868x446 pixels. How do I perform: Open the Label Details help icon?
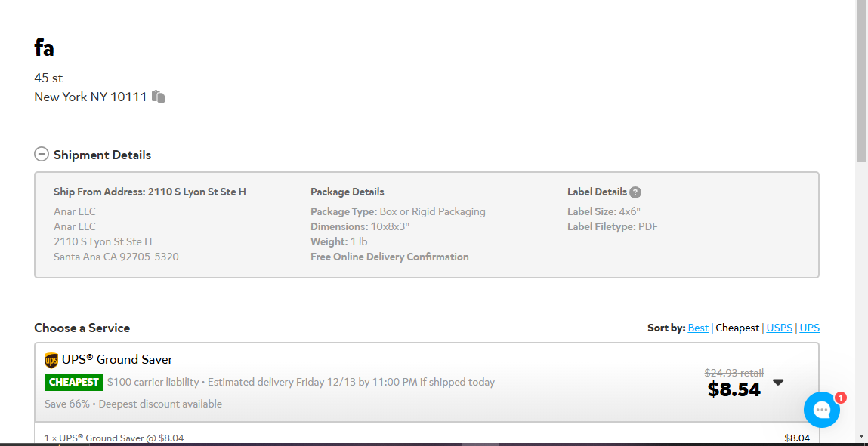635,192
